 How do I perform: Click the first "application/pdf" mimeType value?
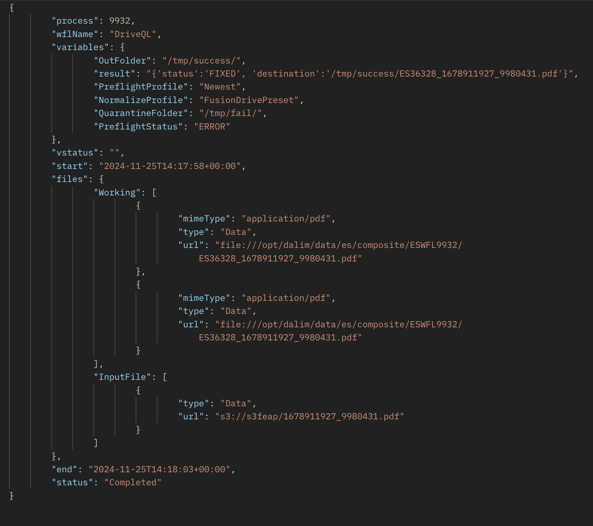(286, 219)
